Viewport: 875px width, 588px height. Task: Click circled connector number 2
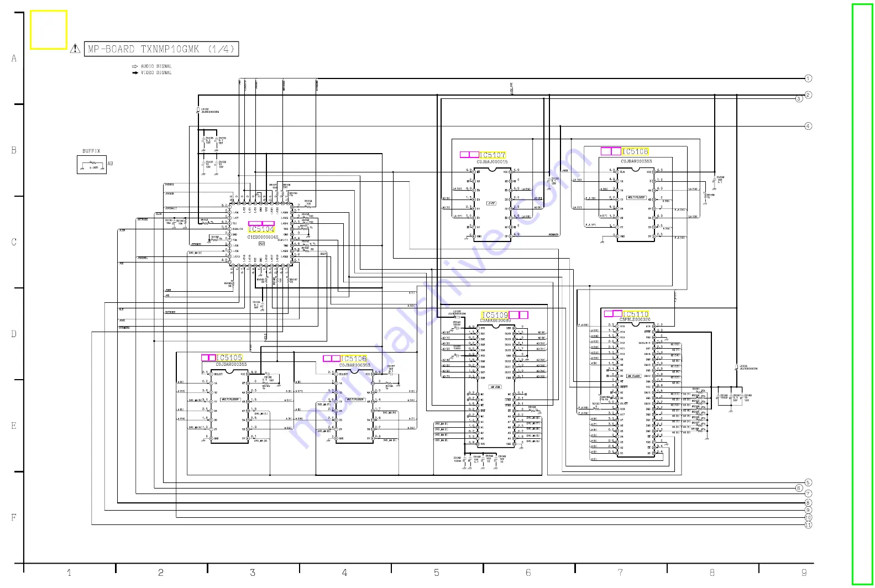(x=808, y=95)
